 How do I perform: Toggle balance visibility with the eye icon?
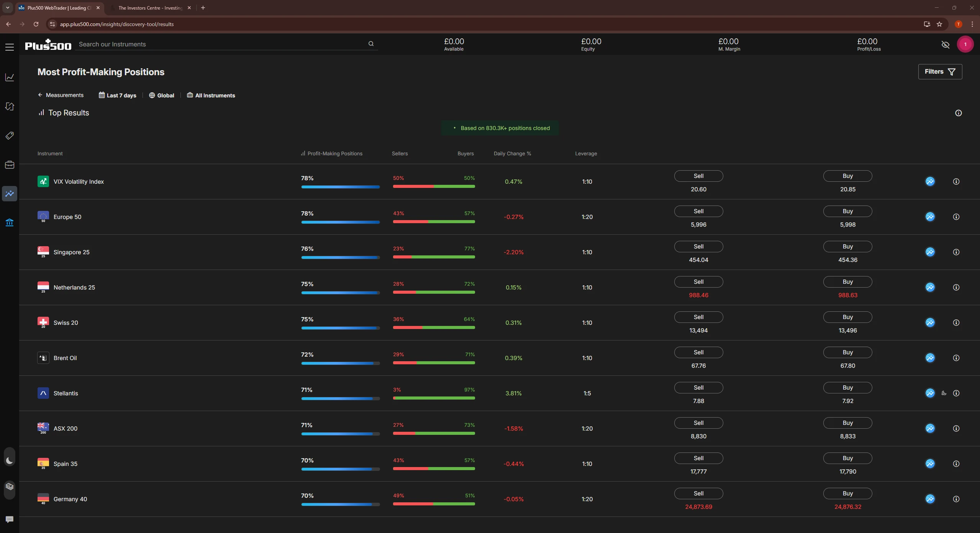pos(945,44)
